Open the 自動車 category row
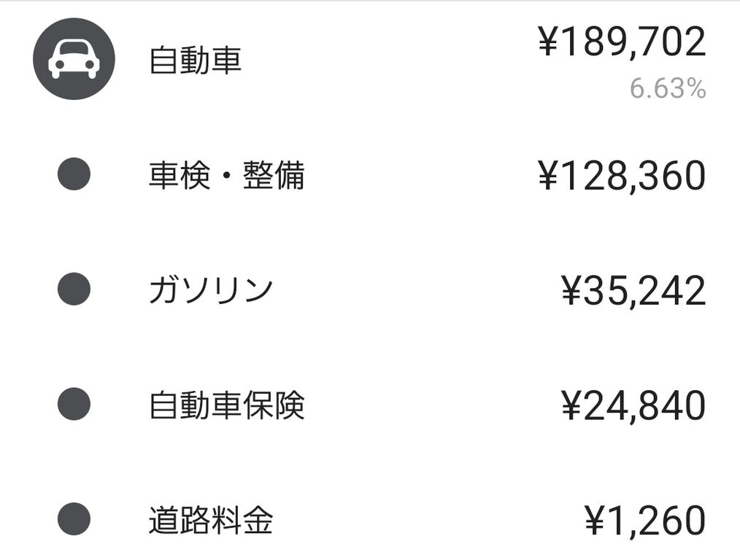This screenshot has width=740, height=560. [x=370, y=59]
